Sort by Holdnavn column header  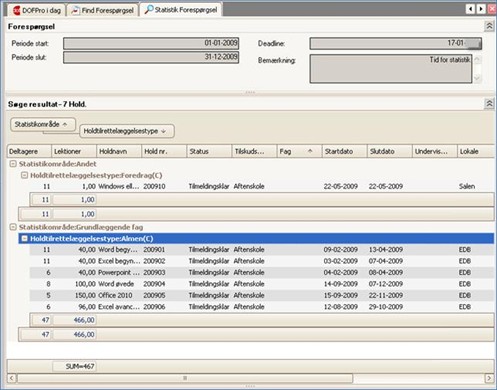pyautogui.click(x=119, y=151)
